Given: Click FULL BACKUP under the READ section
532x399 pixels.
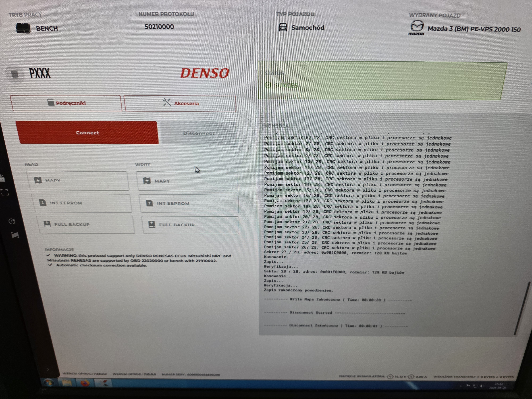Looking at the screenshot, I should (x=85, y=224).
